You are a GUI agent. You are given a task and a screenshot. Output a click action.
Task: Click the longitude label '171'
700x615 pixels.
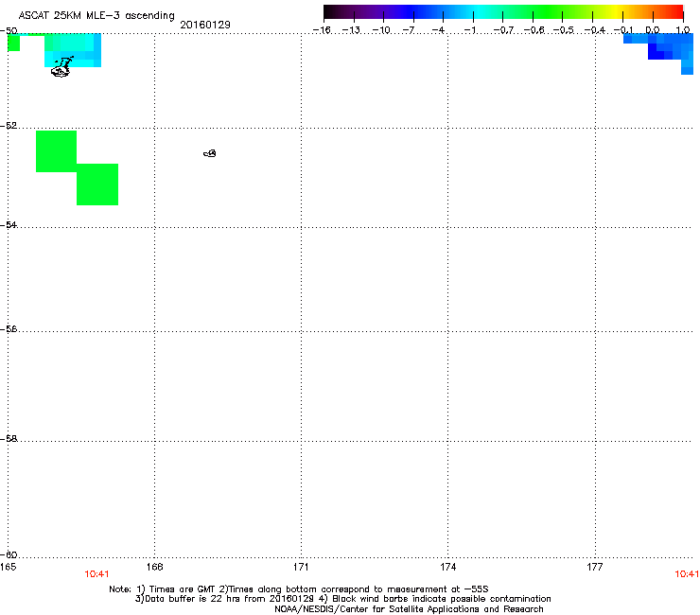(301, 567)
